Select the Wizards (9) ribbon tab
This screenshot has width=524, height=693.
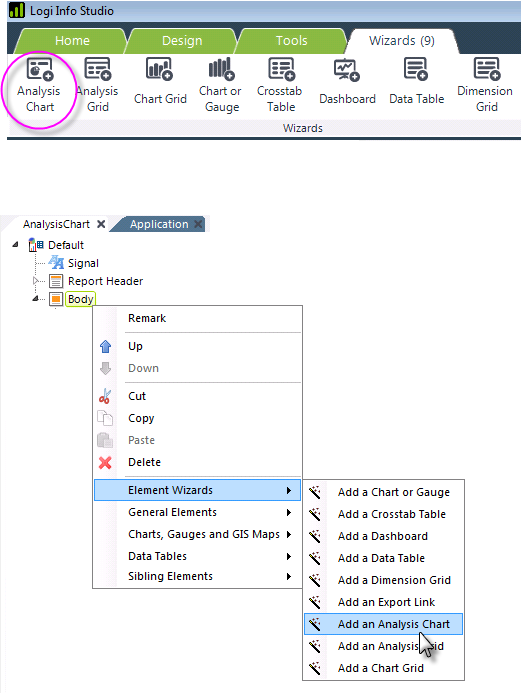pos(402,41)
